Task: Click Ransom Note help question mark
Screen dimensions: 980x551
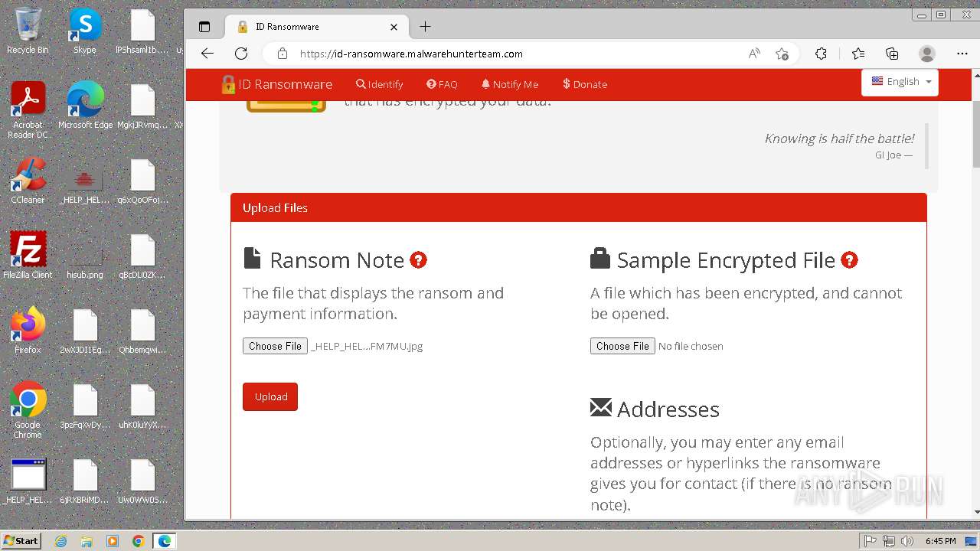Action: click(x=418, y=260)
